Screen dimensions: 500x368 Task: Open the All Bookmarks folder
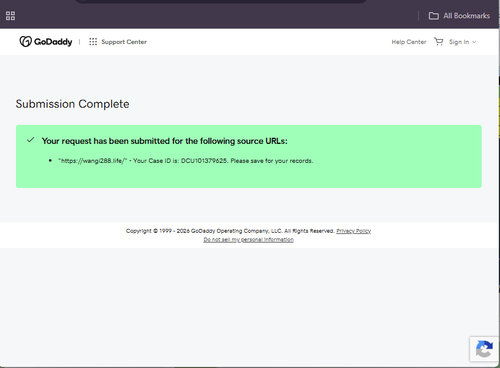pyautogui.click(x=459, y=16)
